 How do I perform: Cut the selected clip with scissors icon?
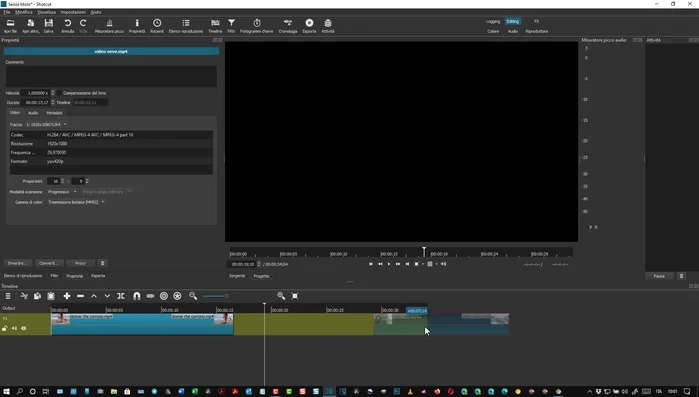(x=24, y=296)
